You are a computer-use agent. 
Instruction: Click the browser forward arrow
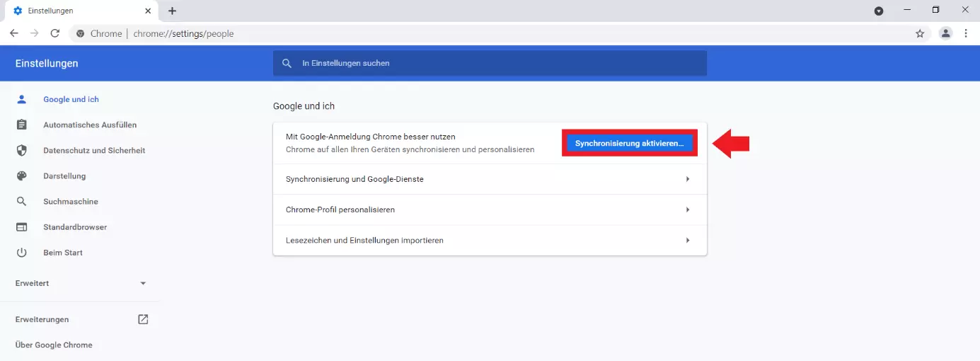35,33
